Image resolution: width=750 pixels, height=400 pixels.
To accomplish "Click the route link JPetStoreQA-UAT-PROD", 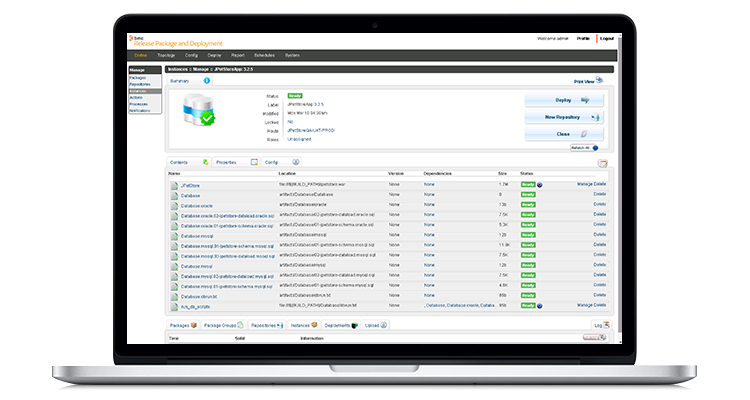I will (311, 131).
